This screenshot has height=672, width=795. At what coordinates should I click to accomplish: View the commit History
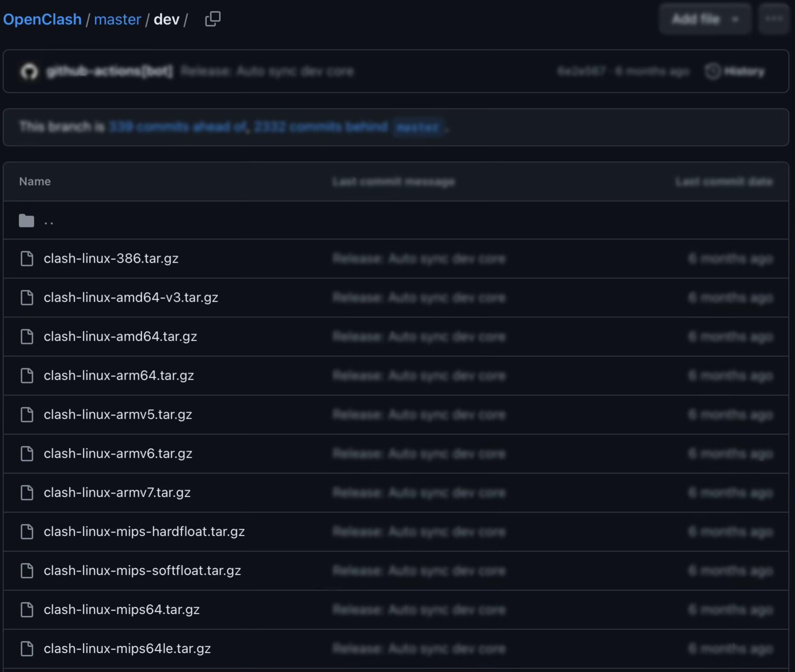click(735, 71)
